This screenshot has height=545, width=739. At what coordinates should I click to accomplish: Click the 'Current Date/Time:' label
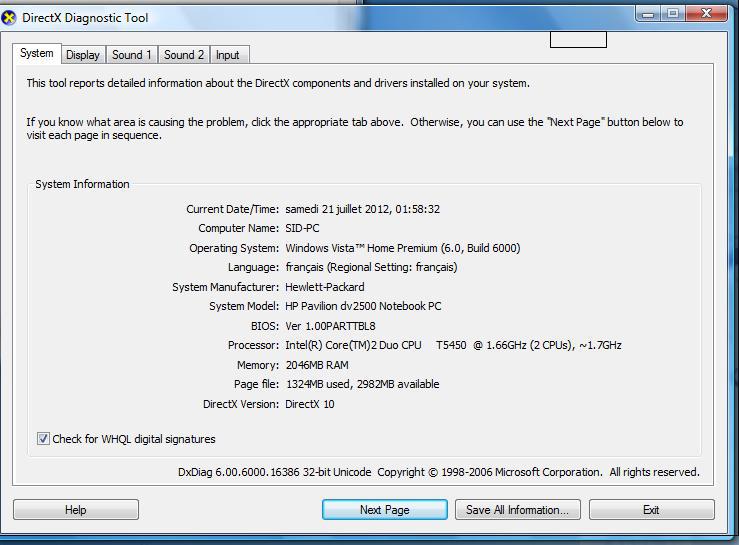[232, 209]
